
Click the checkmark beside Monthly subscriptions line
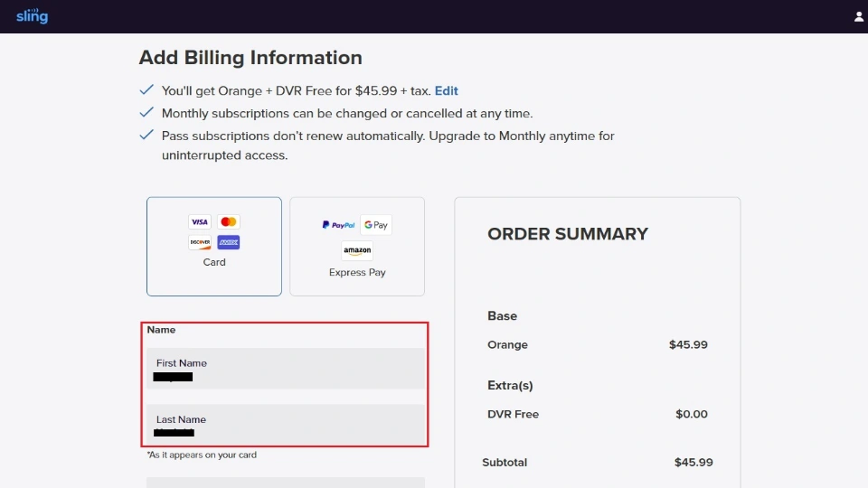tap(146, 113)
